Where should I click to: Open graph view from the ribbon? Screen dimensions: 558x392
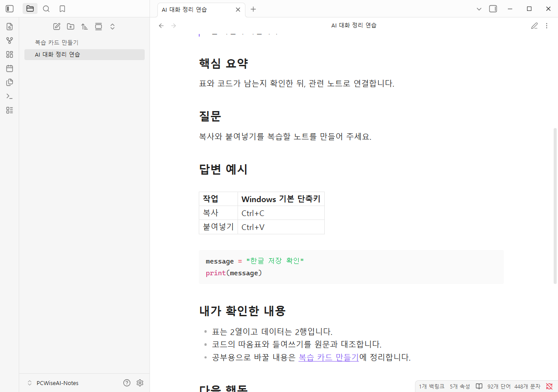pyautogui.click(x=10, y=41)
